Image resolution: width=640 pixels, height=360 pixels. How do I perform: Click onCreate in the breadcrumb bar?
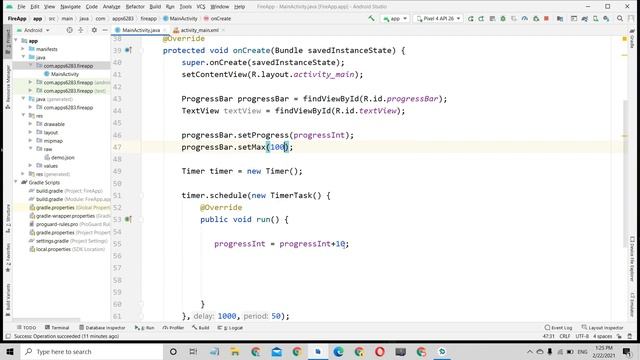[x=218, y=18]
